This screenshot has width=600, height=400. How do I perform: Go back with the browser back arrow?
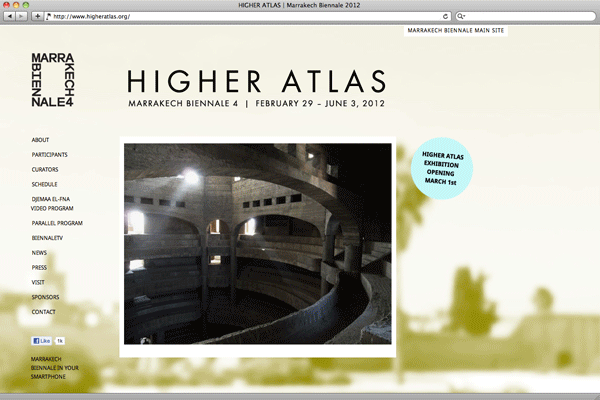pyautogui.click(x=10, y=16)
